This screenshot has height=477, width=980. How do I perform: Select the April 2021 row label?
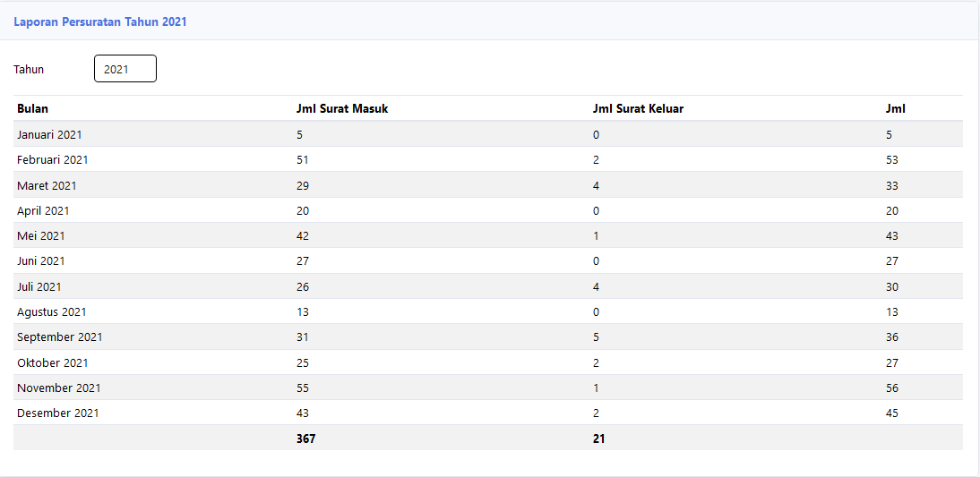pyautogui.click(x=43, y=210)
